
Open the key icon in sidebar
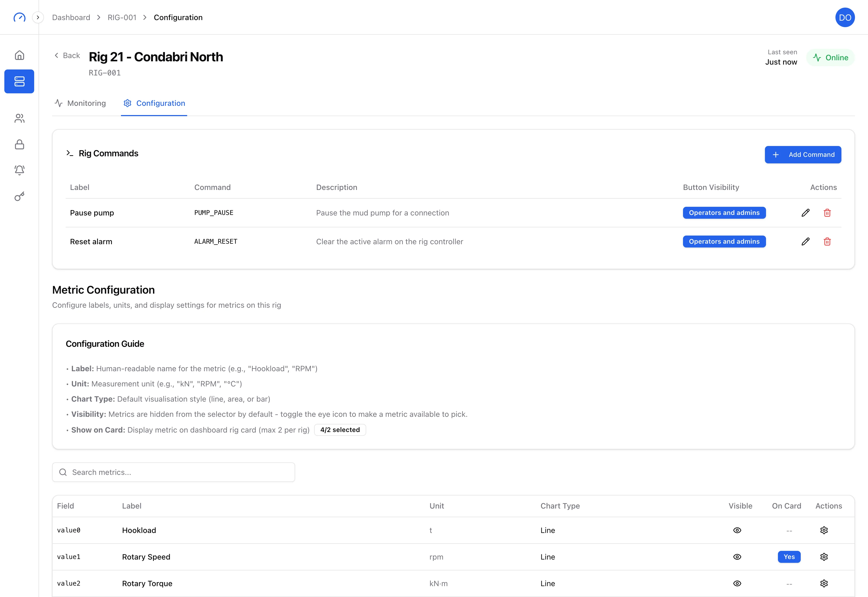20,196
